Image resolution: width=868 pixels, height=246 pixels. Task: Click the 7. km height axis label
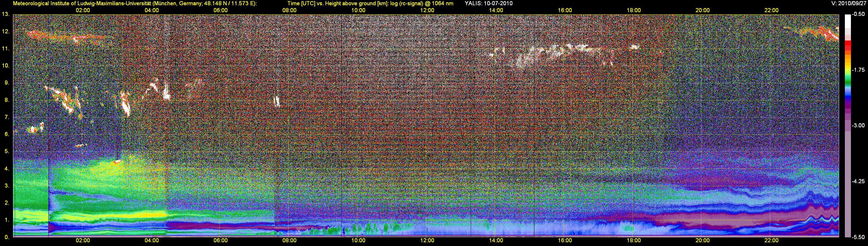(7, 117)
